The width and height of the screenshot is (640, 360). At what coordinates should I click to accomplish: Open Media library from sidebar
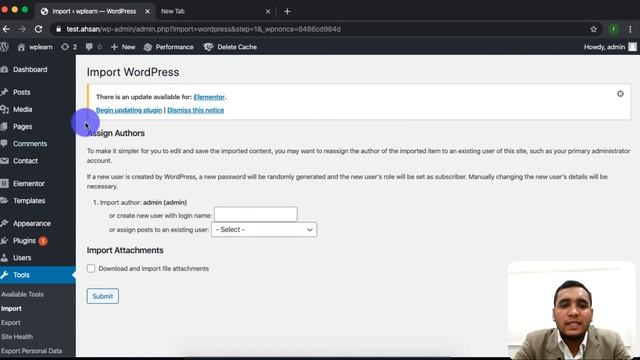(x=22, y=109)
